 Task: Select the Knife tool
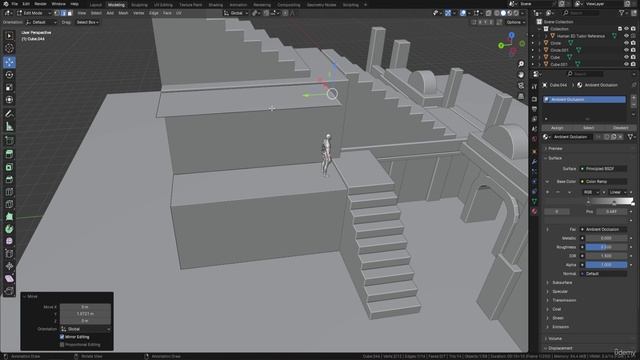click(x=9, y=204)
